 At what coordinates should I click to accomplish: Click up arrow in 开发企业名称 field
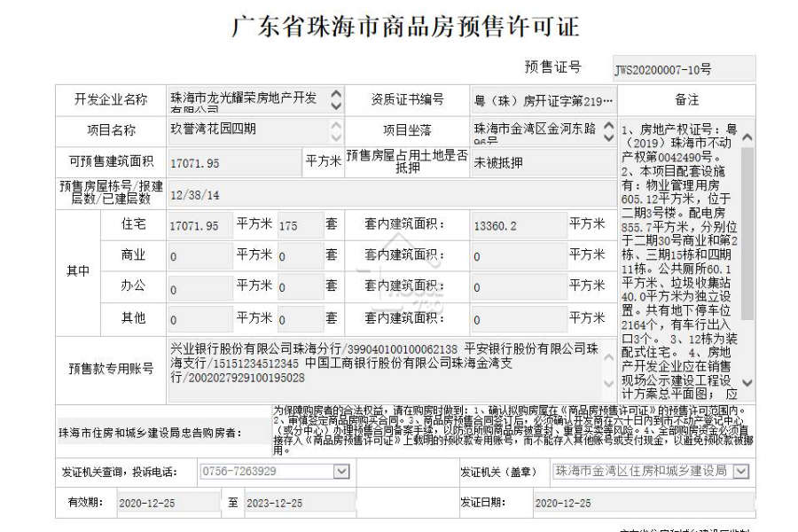[x=336, y=94]
